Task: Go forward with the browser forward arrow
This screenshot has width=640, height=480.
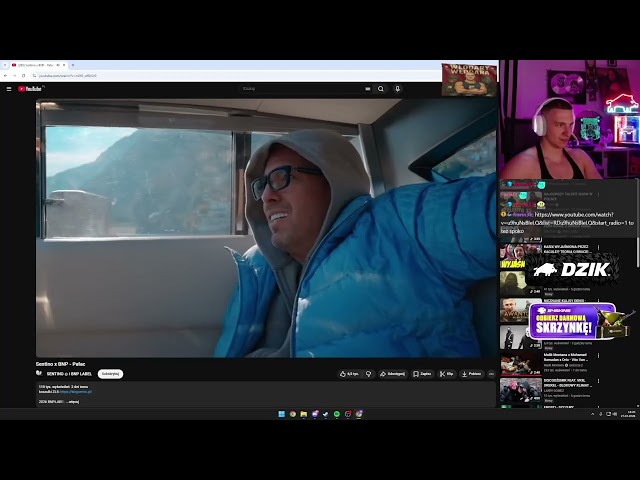Action: [14, 76]
